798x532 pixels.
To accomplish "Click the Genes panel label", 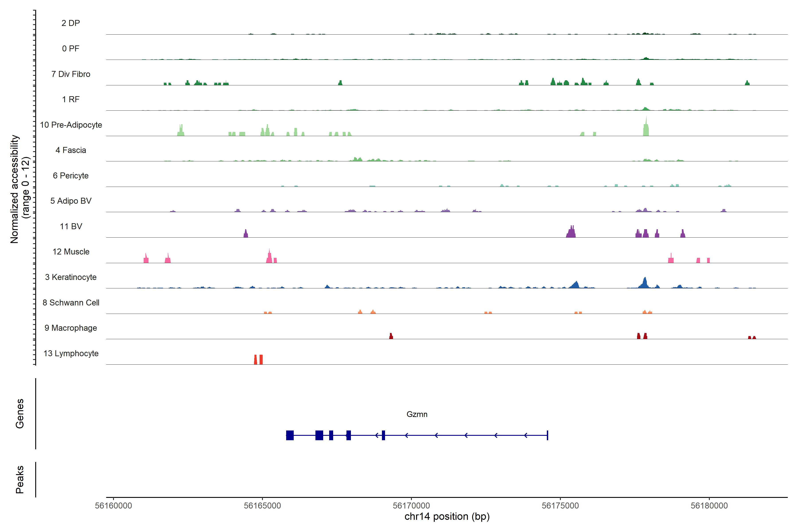I will tap(20, 413).
